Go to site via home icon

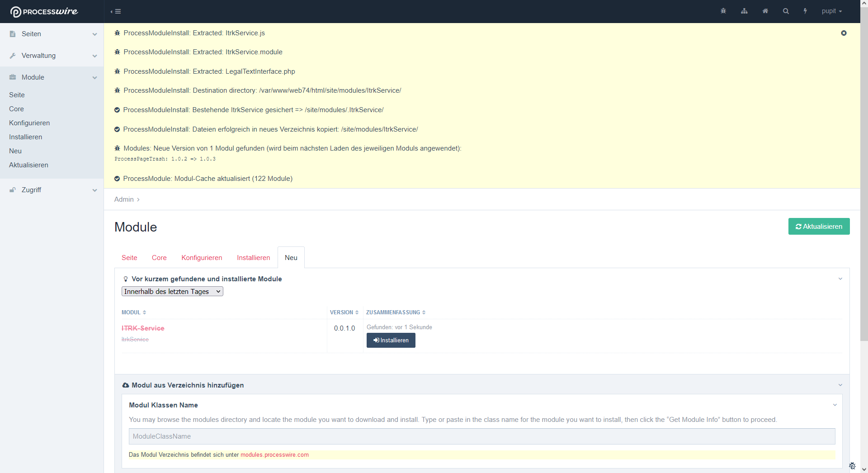click(765, 11)
